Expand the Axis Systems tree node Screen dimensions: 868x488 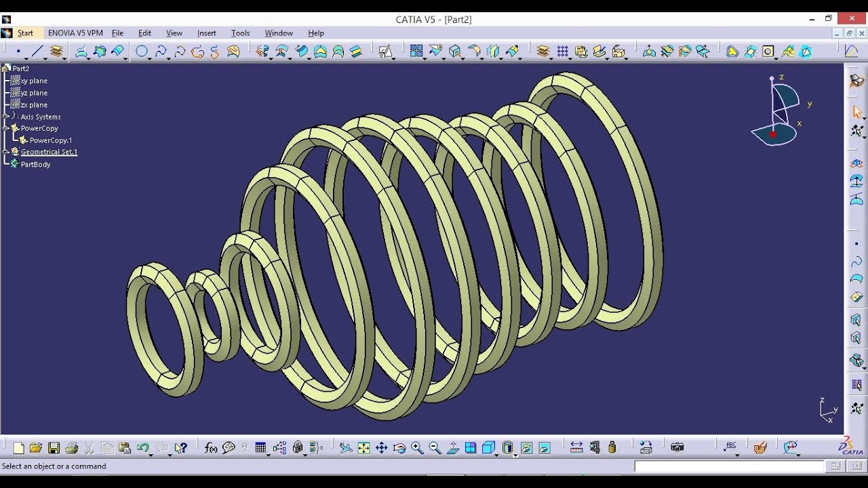point(6,117)
